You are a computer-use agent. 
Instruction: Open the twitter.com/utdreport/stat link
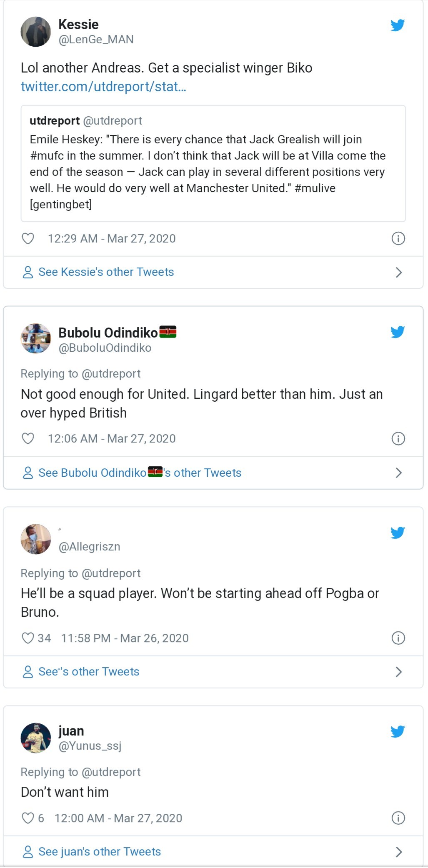click(103, 87)
